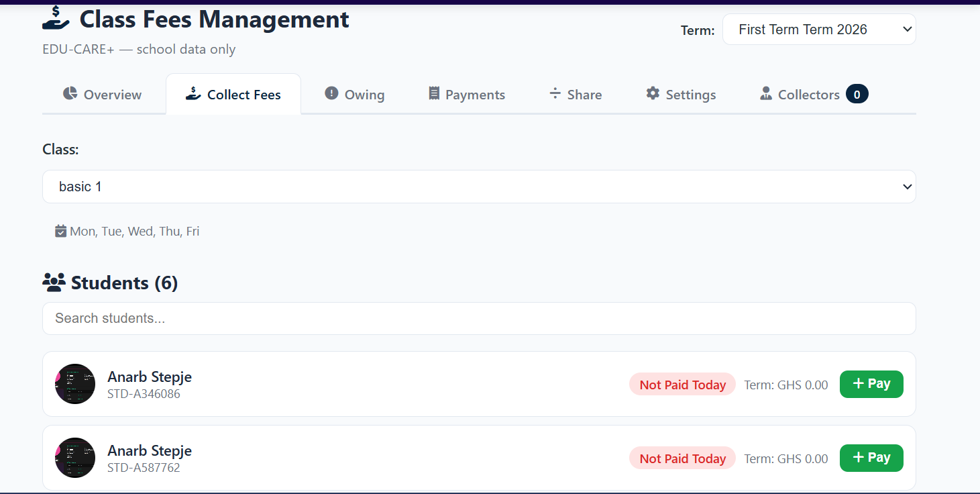The width and height of the screenshot is (980, 494).
Task: Click the group icon beside Students heading
Action: 54,283
